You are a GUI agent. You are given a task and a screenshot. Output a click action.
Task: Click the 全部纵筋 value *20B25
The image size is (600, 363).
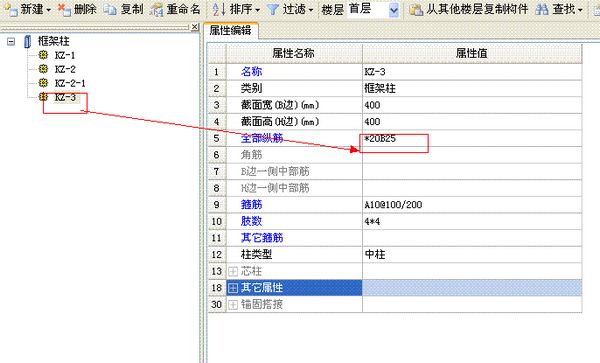(472, 138)
